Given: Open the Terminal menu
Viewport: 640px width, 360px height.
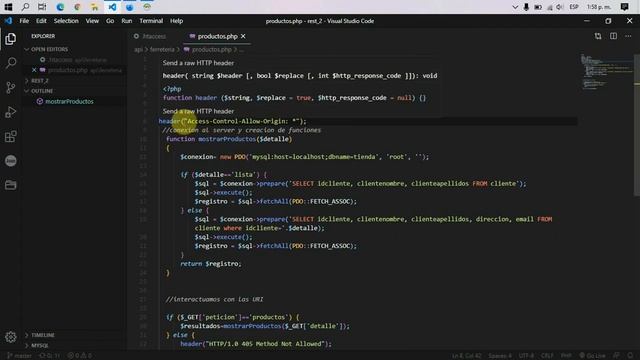Looking at the screenshot, I should tap(151, 21).
